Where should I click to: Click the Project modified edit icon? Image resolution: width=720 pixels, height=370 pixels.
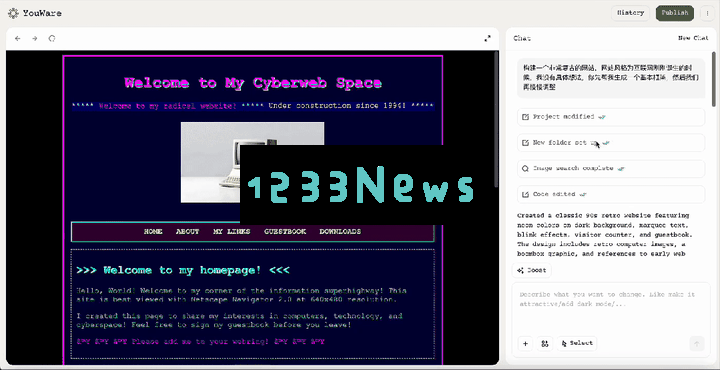pos(525,117)
